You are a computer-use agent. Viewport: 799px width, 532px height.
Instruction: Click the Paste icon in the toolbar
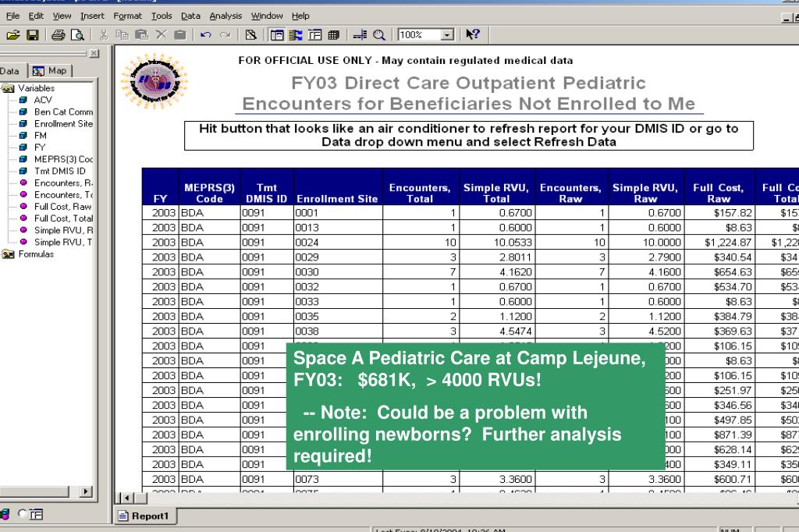(x=141, y=34)
